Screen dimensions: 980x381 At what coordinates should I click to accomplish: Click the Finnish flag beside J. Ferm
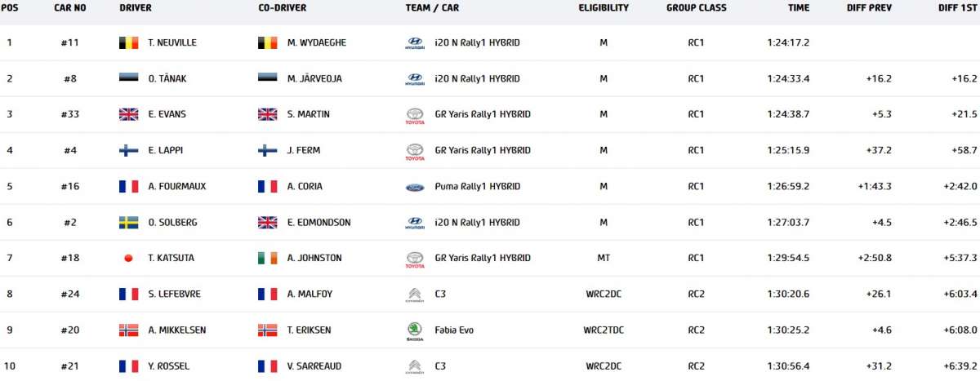coord(267,151)
